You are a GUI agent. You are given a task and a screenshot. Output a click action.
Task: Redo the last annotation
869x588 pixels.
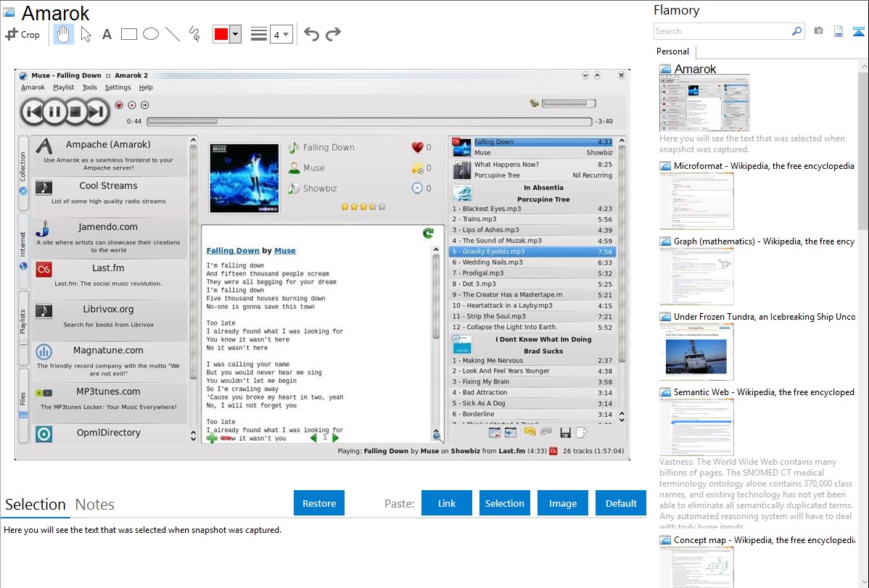click(333, 34)
